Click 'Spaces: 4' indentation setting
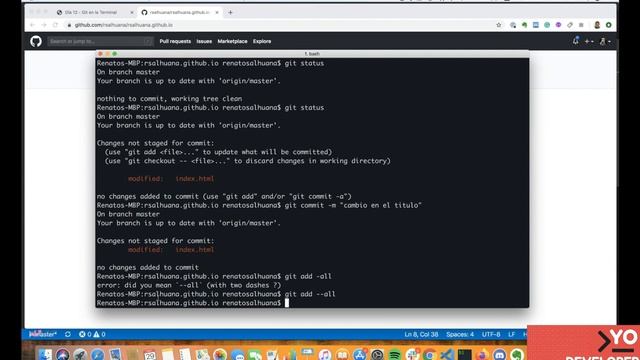This screenshot has height=360, width=640. tap(460, 334)
